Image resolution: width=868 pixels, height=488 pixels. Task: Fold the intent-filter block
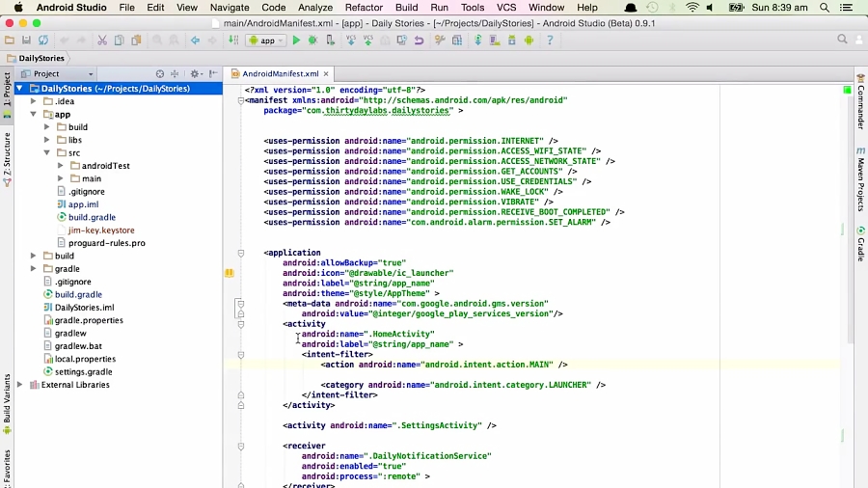coord(241,355)
